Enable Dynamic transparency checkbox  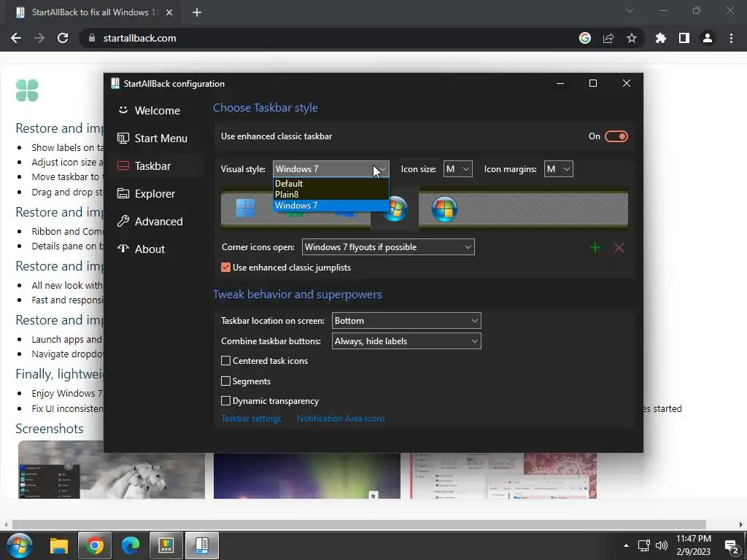(226, 401)
